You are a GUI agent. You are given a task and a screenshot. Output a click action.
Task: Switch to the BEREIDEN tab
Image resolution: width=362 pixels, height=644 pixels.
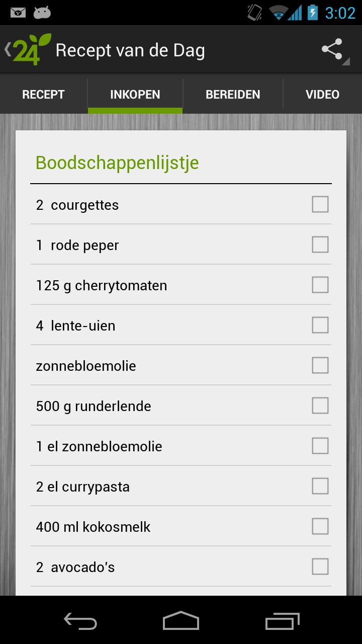(233, 94)
